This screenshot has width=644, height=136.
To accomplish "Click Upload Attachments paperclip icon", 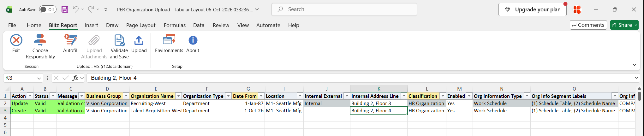I will pyautogui.click(x=94, y=40).
